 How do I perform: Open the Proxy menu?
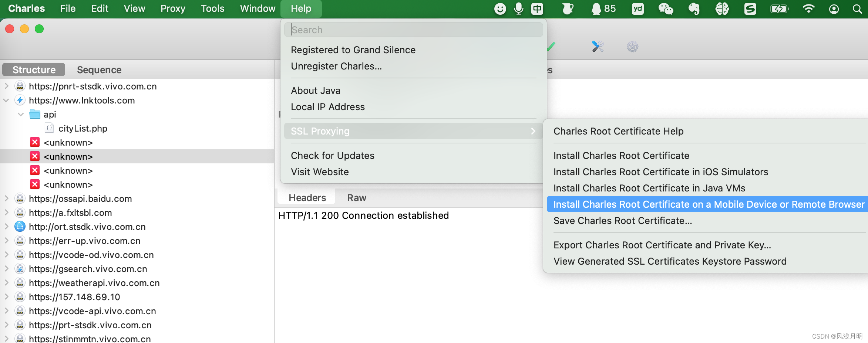(x=173, y=9)
